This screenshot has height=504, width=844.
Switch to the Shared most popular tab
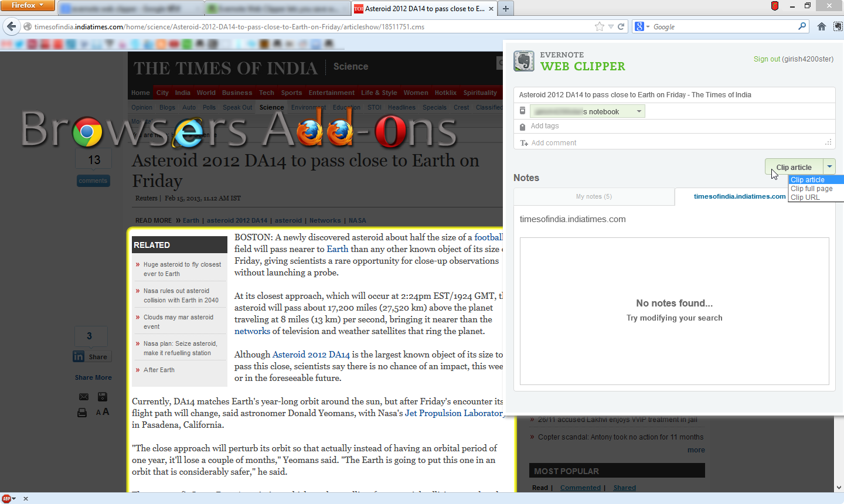point(625,488)
